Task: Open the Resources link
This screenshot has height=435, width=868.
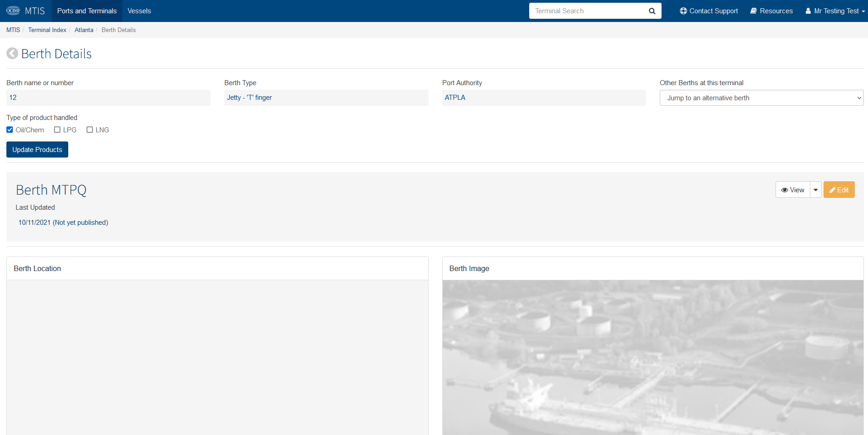Action: (x=771, y=11)
